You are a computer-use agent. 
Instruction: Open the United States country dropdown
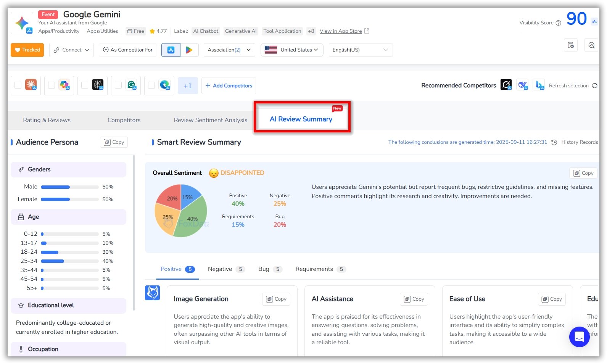tap(292, 50)
